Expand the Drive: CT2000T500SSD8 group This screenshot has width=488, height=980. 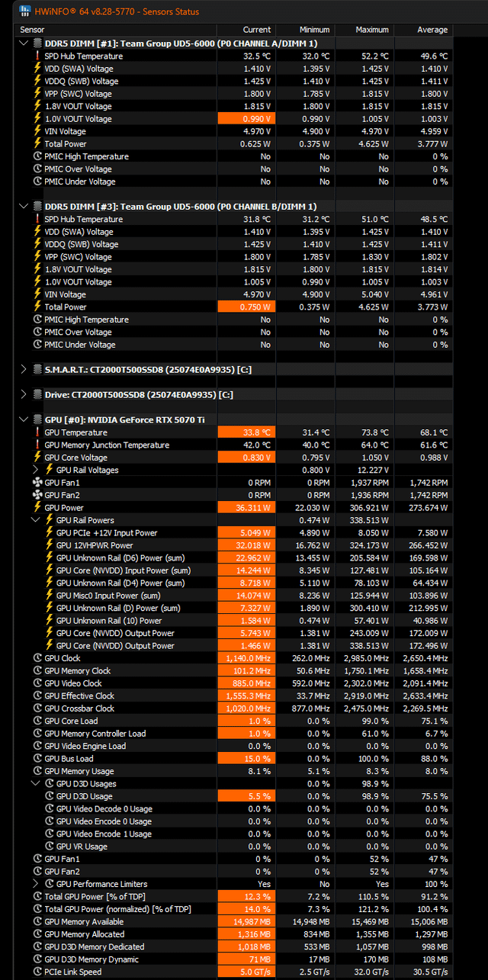[x=25, y=395]
